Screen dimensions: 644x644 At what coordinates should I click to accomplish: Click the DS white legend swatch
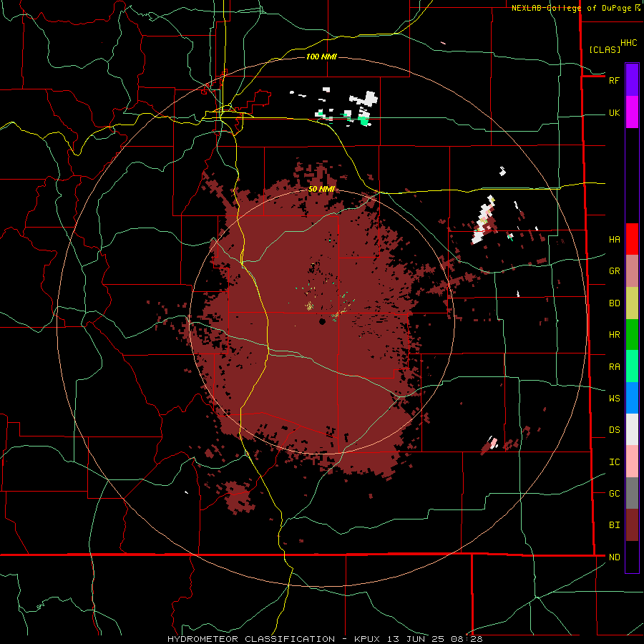pyautogui.click(x=632, y=429)
